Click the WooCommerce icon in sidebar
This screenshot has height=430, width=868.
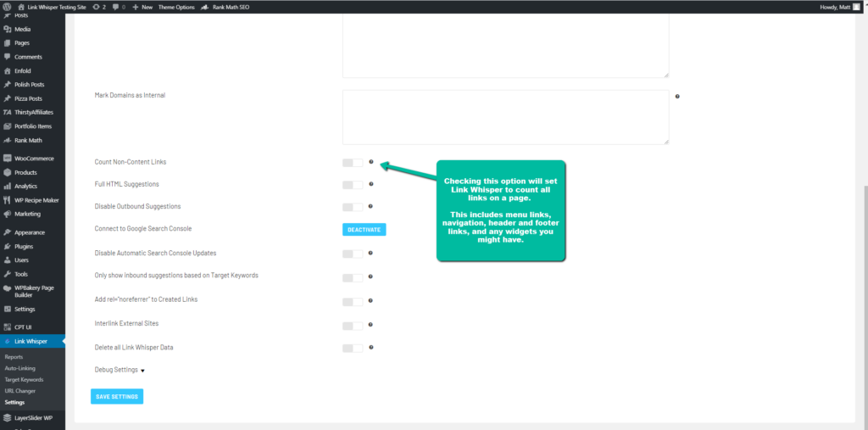[x=7, y=159]
